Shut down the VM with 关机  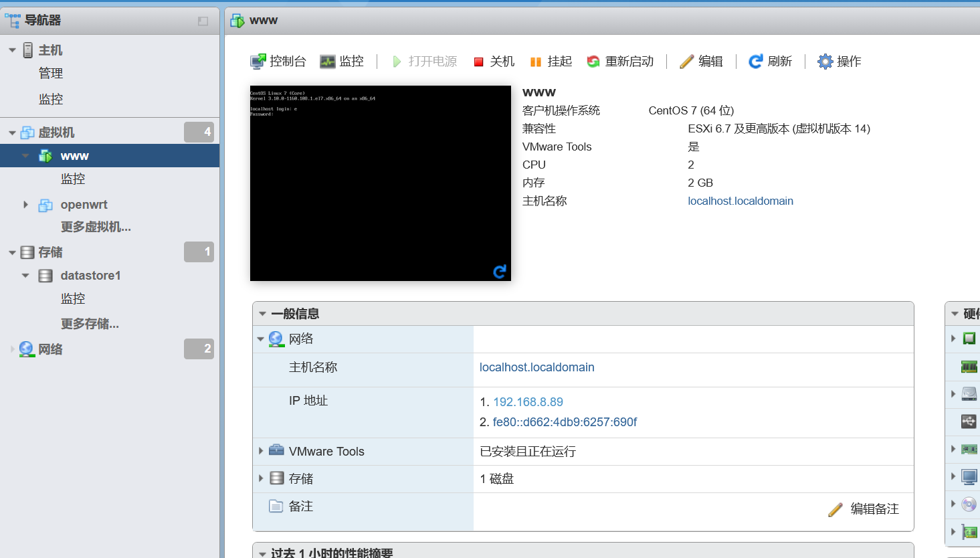pos(494,62)
